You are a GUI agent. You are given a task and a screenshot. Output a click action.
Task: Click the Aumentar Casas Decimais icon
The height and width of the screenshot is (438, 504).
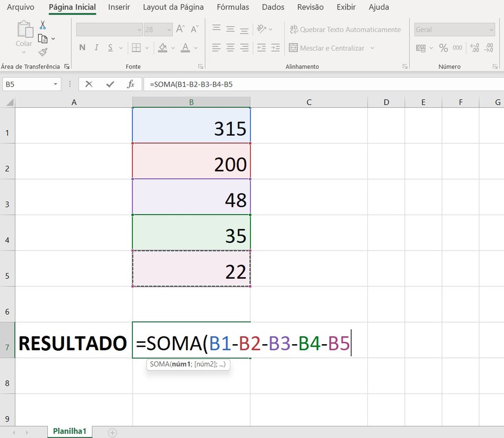474,47
